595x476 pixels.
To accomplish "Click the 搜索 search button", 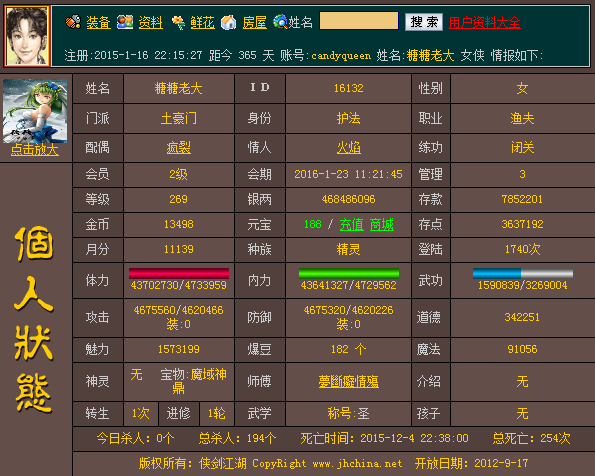I will pos(424,22).
